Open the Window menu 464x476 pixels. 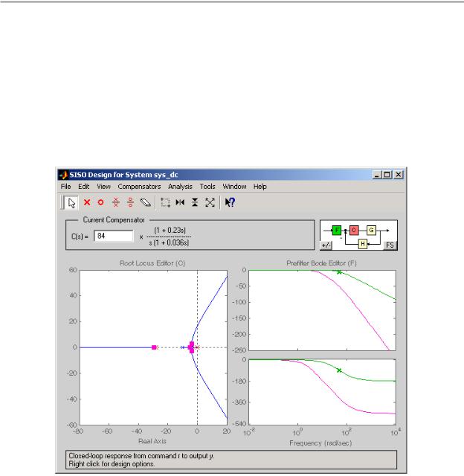click(x=234, y=187)
